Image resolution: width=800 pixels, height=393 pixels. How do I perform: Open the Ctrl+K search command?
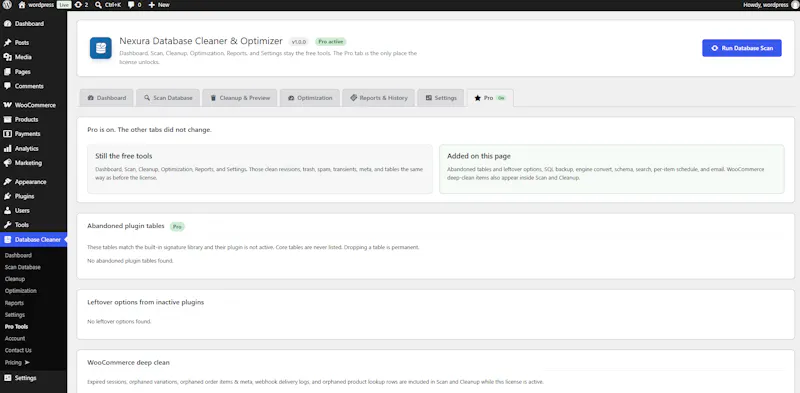tap(108, 5)
